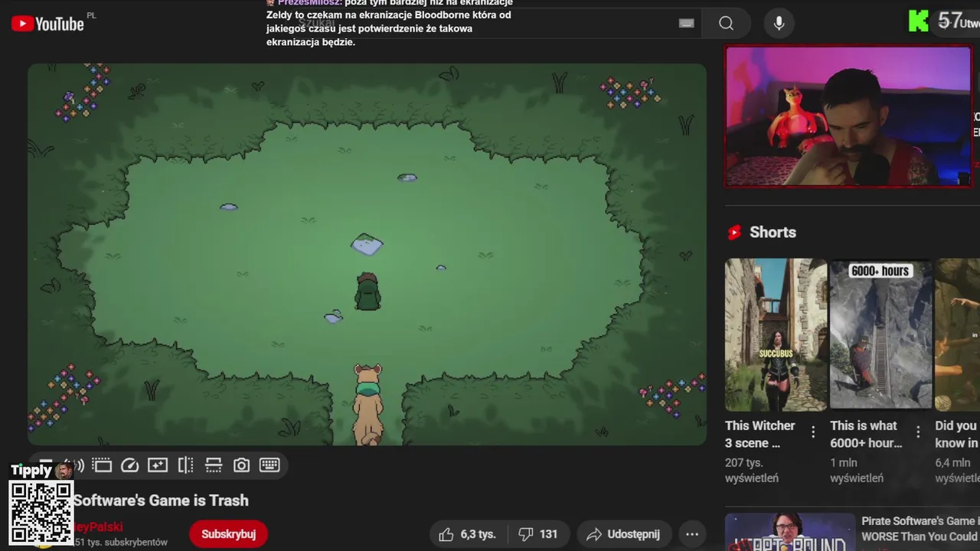Click the streamer webcam overlay
Image resolution: width=980 pixels, height=551 pixels.
(848, 116)
